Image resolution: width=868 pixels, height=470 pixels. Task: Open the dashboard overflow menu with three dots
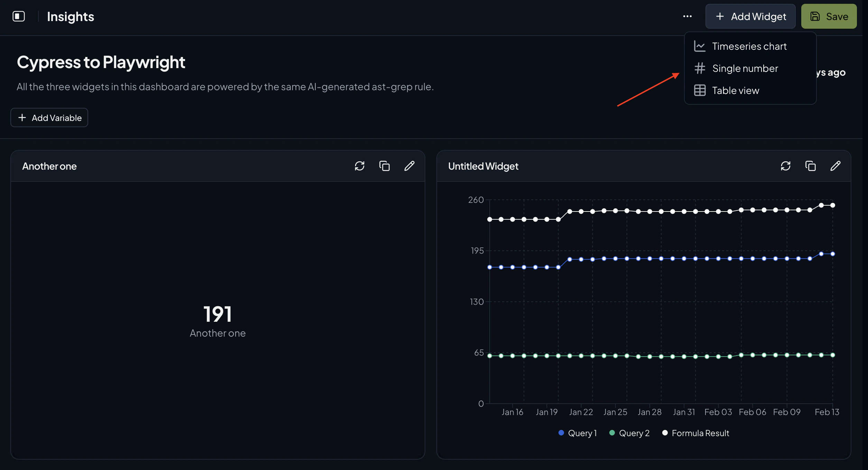[x=687, y=16]
